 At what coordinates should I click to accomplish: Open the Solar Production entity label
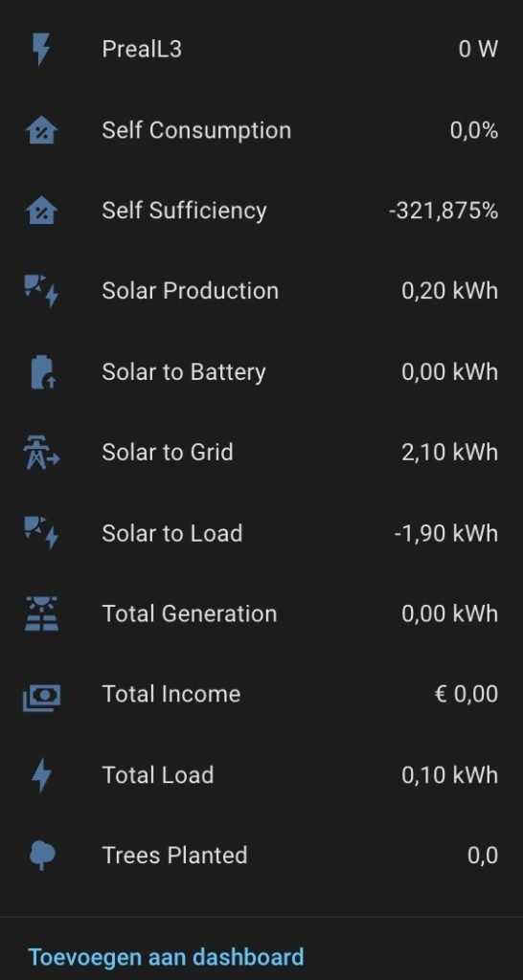[x=191, y=291]
